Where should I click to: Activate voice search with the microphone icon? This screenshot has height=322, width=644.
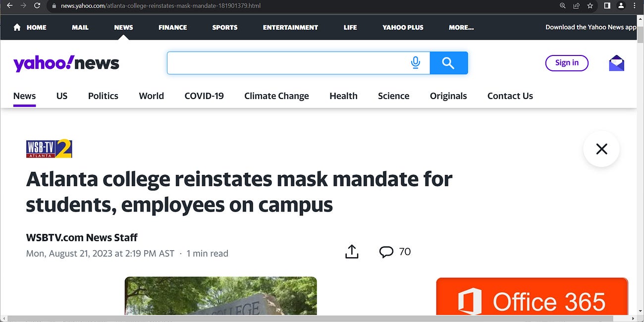[x=415, y=63]
